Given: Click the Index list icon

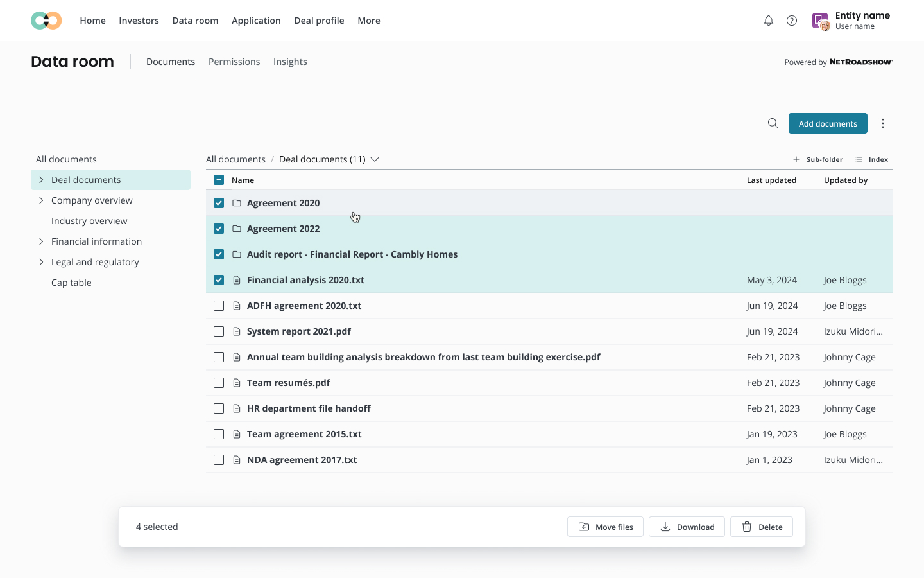Looking at the screenshot, I should pyautogui.click(x=859, y=159).
